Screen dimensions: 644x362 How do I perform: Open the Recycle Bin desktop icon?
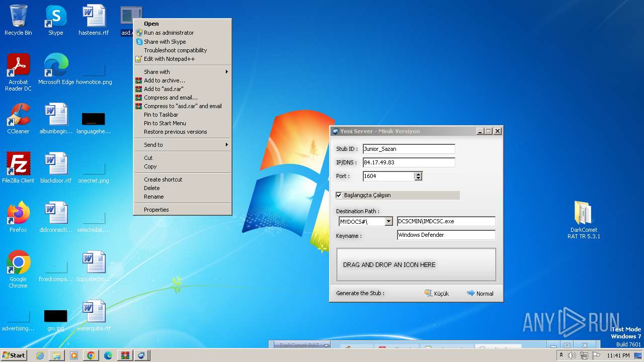pyautogui.click(x=18, y=20)
